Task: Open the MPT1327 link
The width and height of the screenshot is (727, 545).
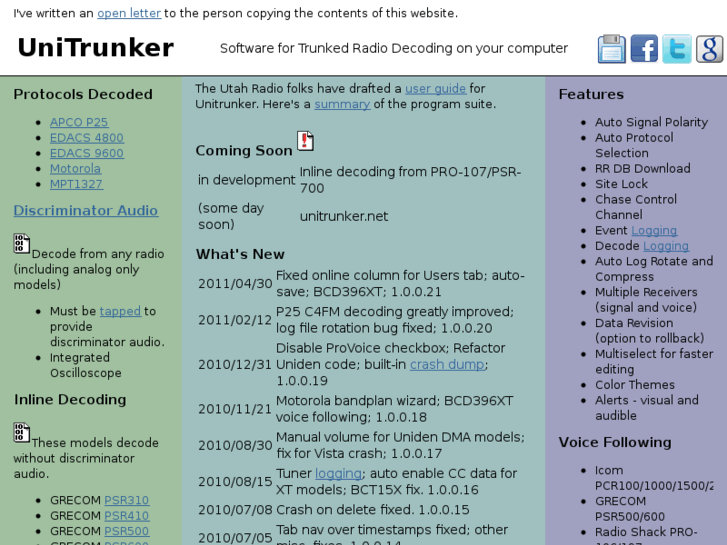Action: pyautogui.click(x=76, y=184)
